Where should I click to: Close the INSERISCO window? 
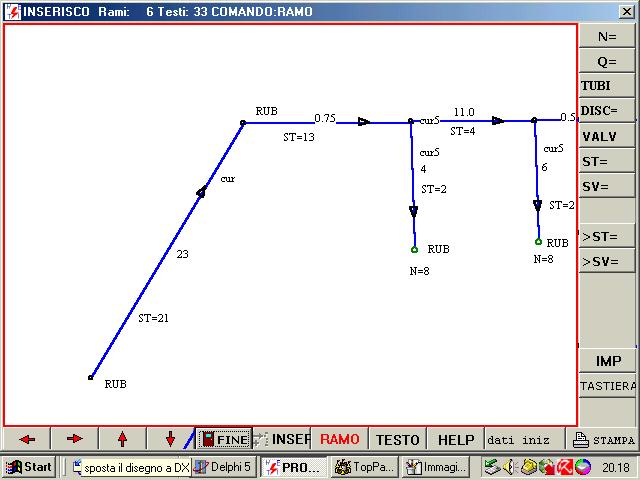click(627, 11)
